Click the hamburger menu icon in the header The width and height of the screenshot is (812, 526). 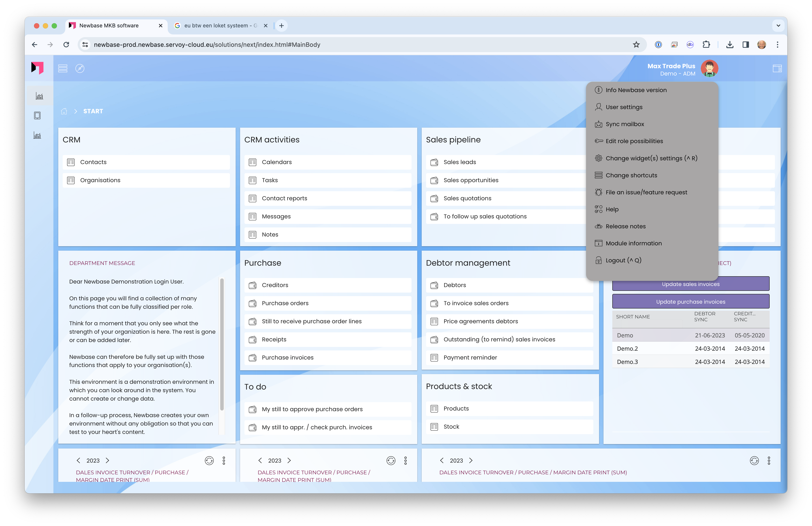[x=62, y=68]
